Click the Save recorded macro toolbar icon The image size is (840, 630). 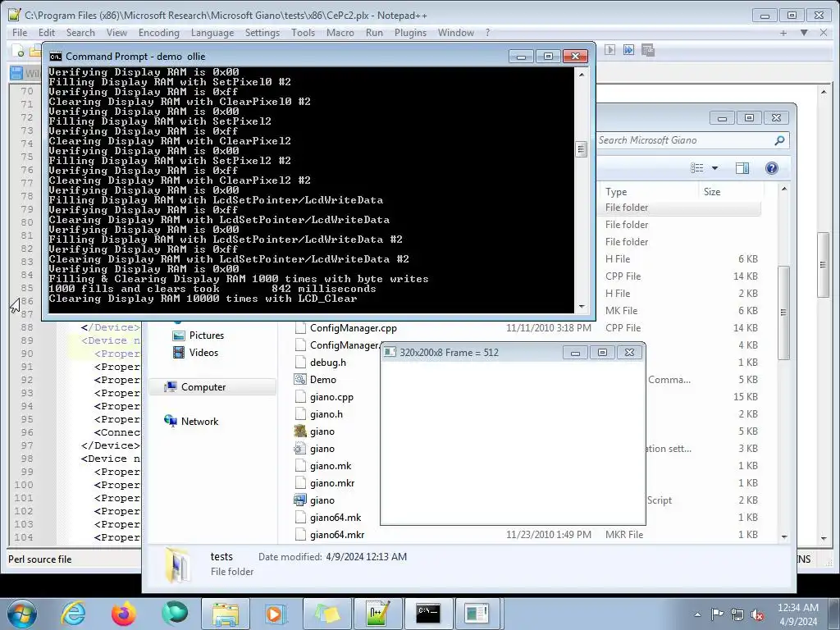pos(648,50)
